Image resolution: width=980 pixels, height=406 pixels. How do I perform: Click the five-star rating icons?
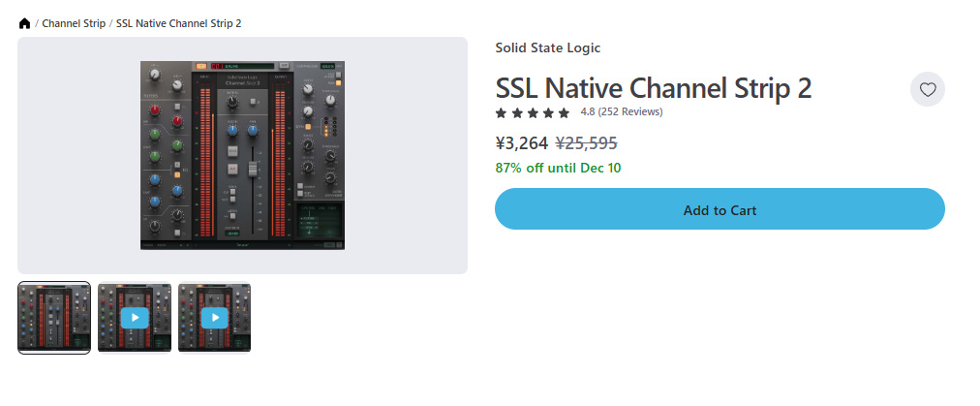tap(533, 112)
